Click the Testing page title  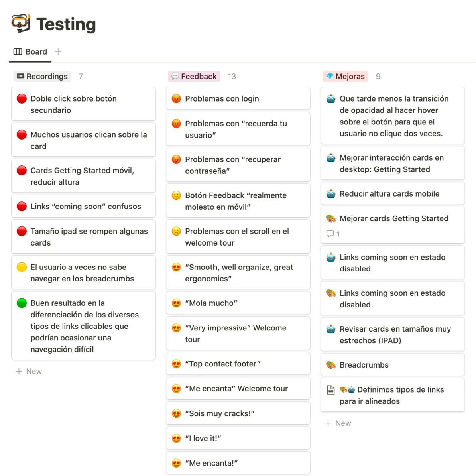[66, 24]
